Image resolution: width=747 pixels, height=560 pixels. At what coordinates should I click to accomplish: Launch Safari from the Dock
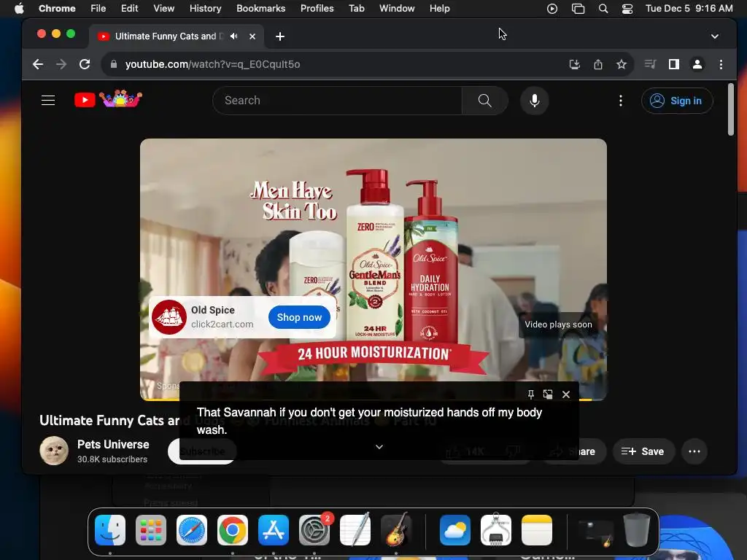click(x=192, y=530)
